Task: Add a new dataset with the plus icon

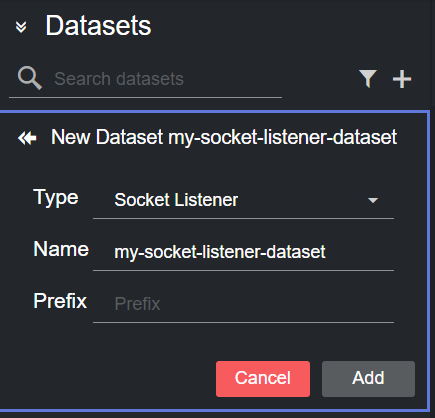Action: click(x=402, y=79)
